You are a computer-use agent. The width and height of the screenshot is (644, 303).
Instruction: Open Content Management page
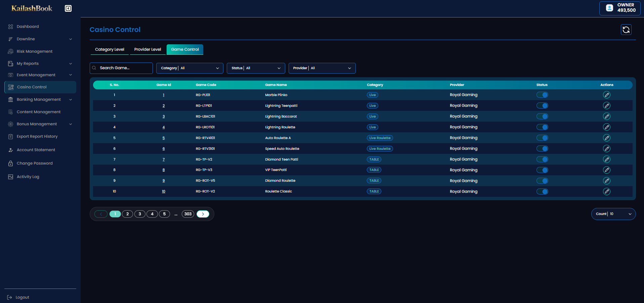coord(39,112)
